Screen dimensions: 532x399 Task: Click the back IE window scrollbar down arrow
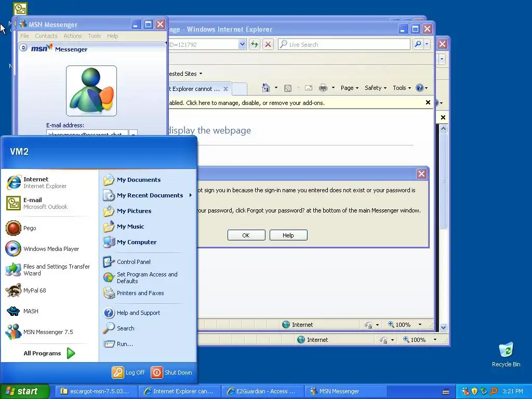(443, 327)
